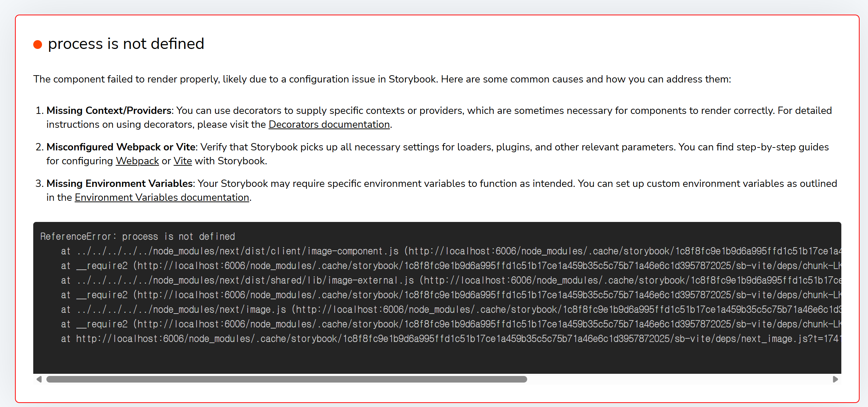The image size is (868, 407).
Task: Click the right scroll arrow under stack trace
Action: coord(835,379)
